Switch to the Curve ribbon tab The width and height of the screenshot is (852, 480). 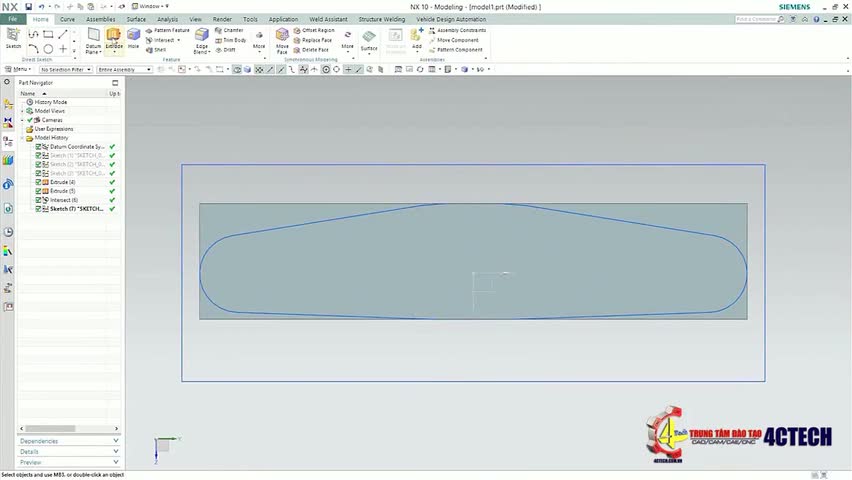coord(67,19)
